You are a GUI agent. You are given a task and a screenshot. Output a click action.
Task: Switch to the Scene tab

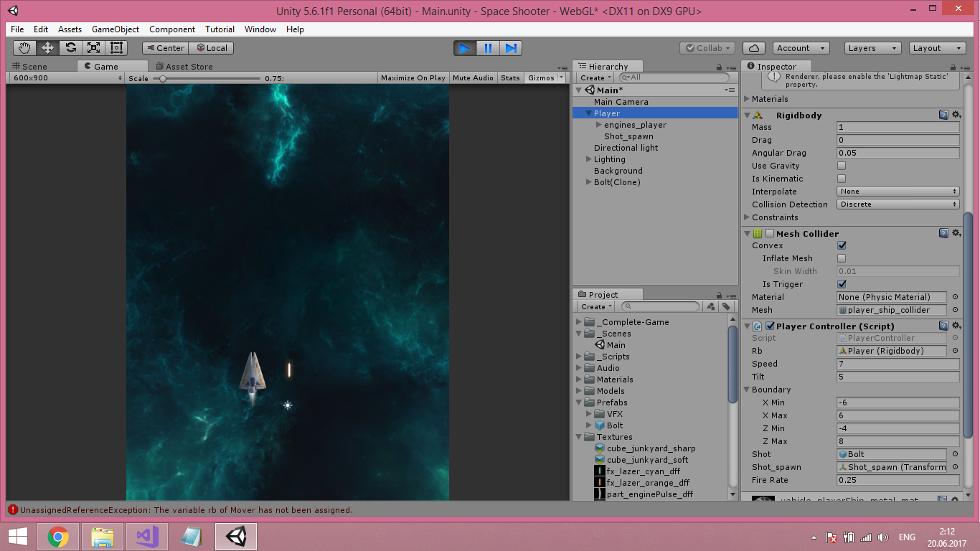(29, 67)
